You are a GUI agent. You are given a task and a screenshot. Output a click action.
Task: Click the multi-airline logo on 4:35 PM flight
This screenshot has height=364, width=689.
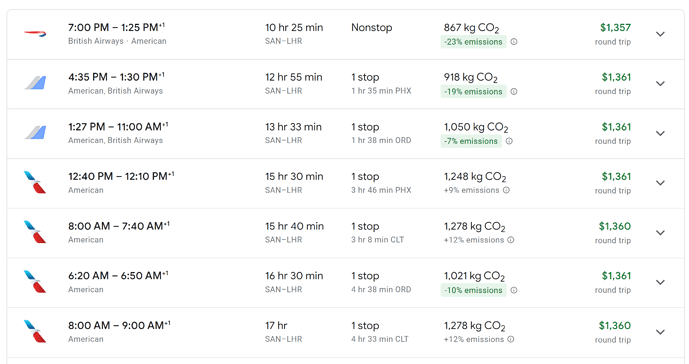click(35, 83)
